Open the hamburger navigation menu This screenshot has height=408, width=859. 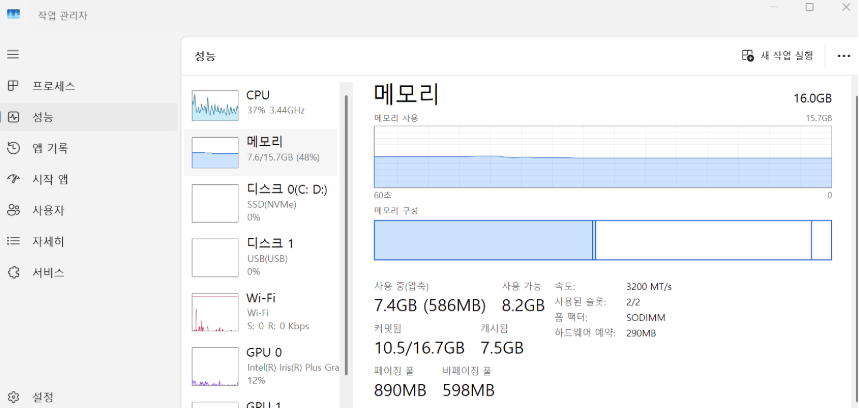[13, 54]
